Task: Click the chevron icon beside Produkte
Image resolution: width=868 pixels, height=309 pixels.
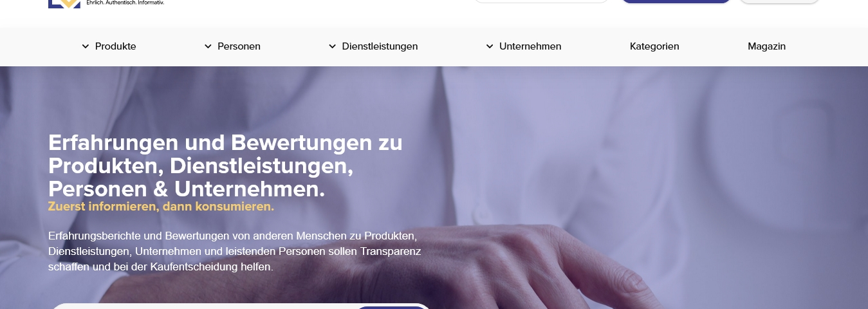Action: tap(86, 46)
